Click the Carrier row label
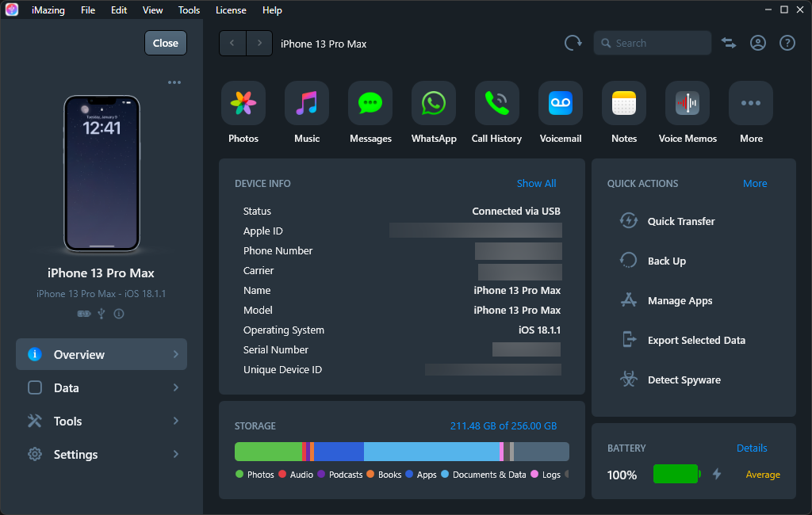This screenshot has width=812, height=515. [x=259, y=271]
